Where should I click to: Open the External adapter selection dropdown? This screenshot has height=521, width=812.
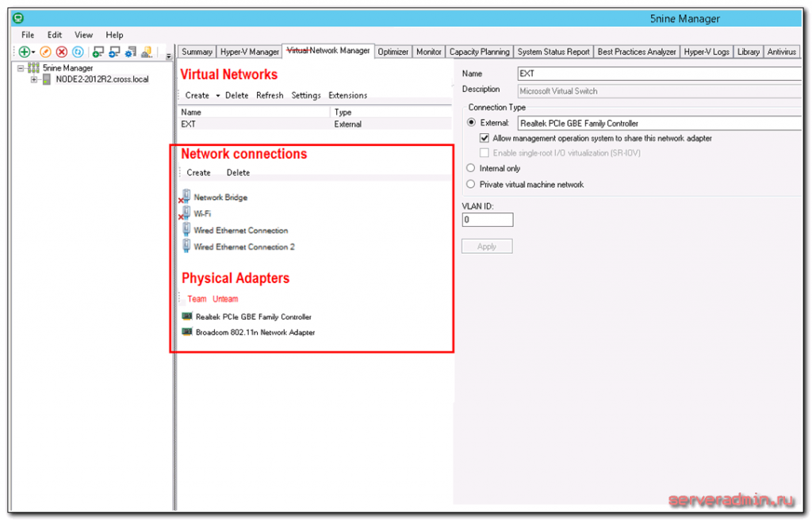797,123
